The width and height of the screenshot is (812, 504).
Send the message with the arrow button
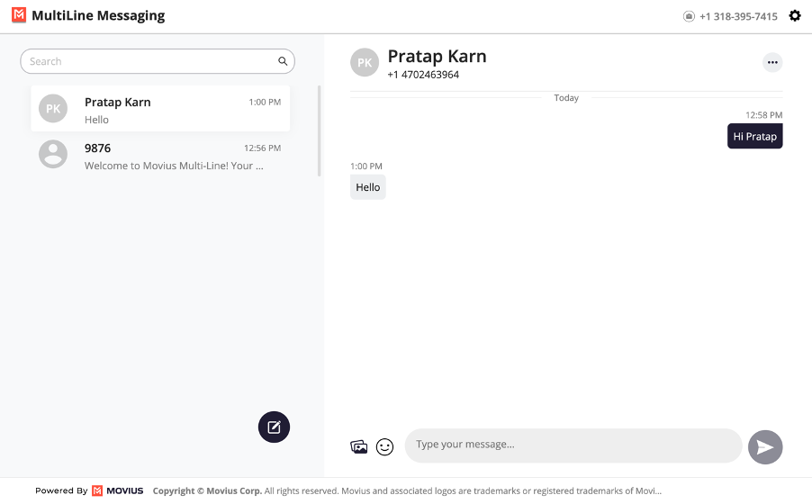pos(765,447)
